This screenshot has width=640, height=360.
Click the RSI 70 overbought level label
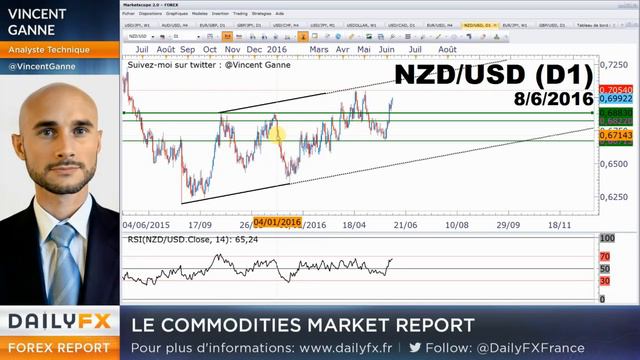tap(605, 256)
